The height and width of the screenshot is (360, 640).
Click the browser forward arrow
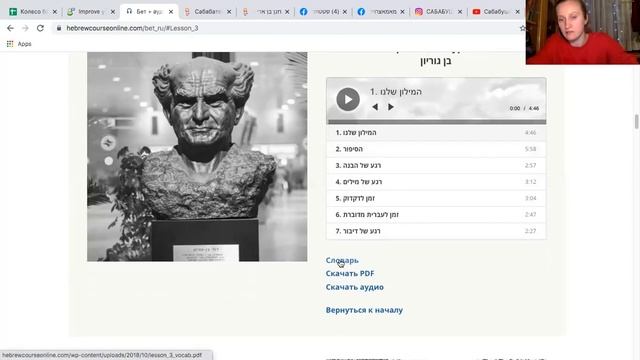(25, 28)
